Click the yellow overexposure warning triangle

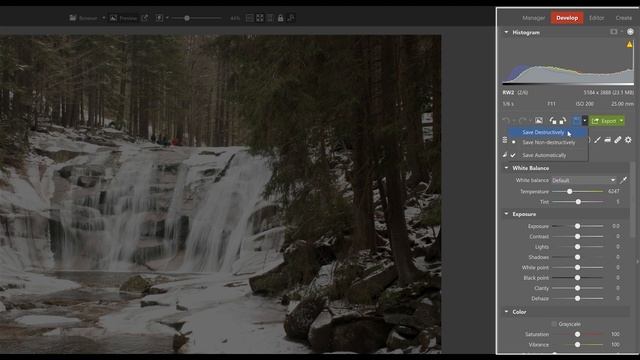click(629, 44)
